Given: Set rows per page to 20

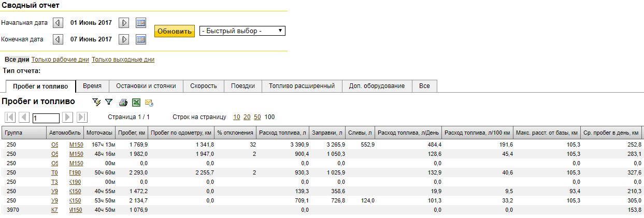Looking at the screenshot, I should point(247,117).
